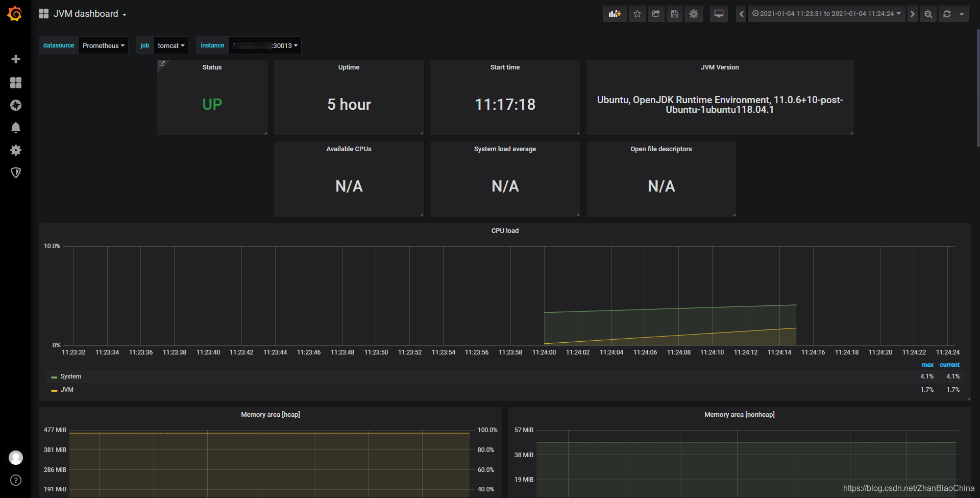Sort legend by current column
980x498 pixels.
click(x=949, y=365)
